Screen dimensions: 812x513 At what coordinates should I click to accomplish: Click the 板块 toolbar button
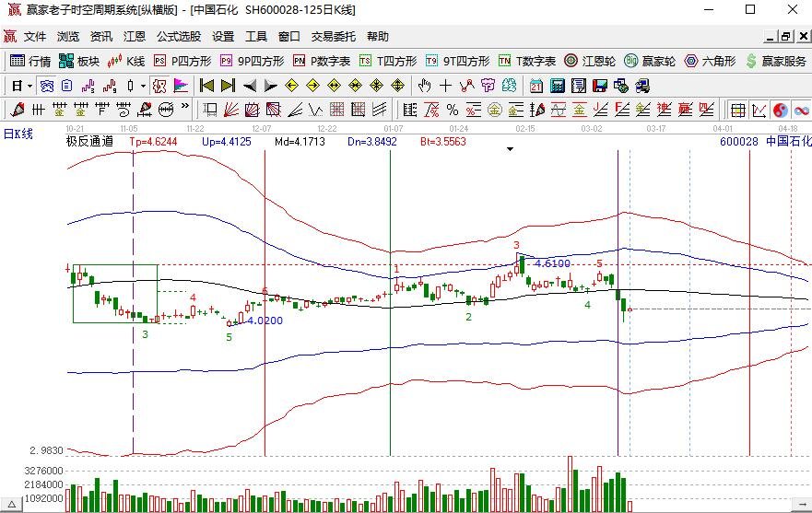pyautogui.click(x=78, y=61)
